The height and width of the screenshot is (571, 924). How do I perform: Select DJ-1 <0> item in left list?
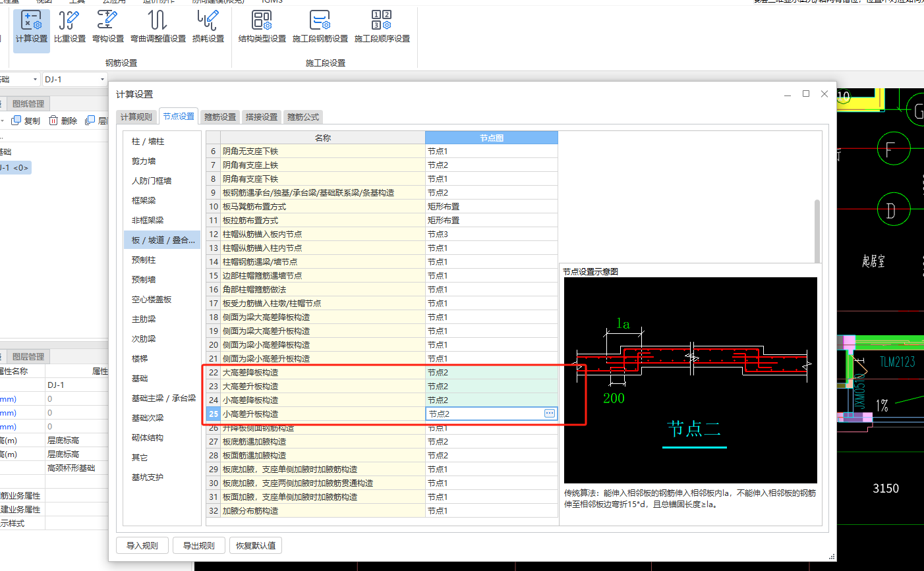click(14, 168)
